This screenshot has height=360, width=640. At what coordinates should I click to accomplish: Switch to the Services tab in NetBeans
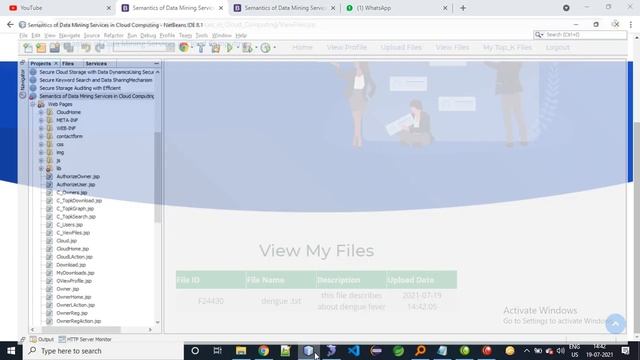click(96, 64)
